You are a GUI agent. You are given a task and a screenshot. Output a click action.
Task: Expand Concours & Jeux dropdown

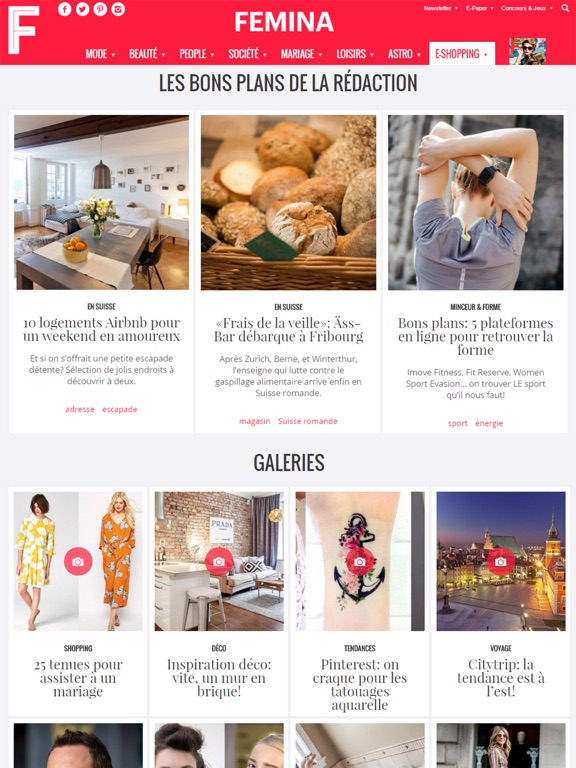tap(527, 8)
